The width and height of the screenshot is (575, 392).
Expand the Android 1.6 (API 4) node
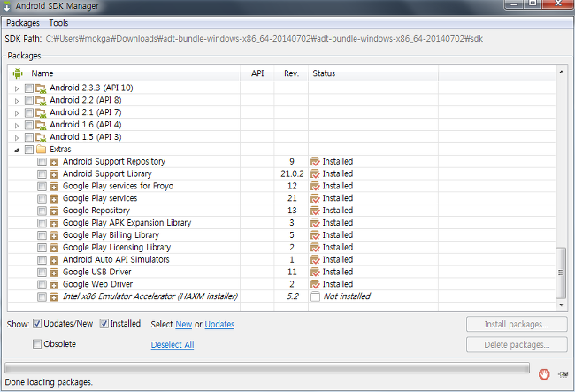tap(17, 126)
